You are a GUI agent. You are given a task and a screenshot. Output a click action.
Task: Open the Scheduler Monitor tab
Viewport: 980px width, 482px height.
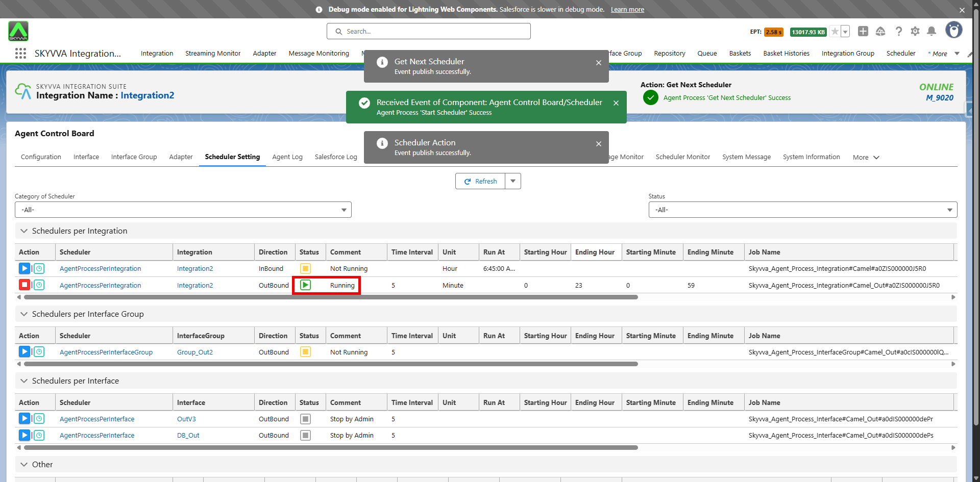pos(682,157)
